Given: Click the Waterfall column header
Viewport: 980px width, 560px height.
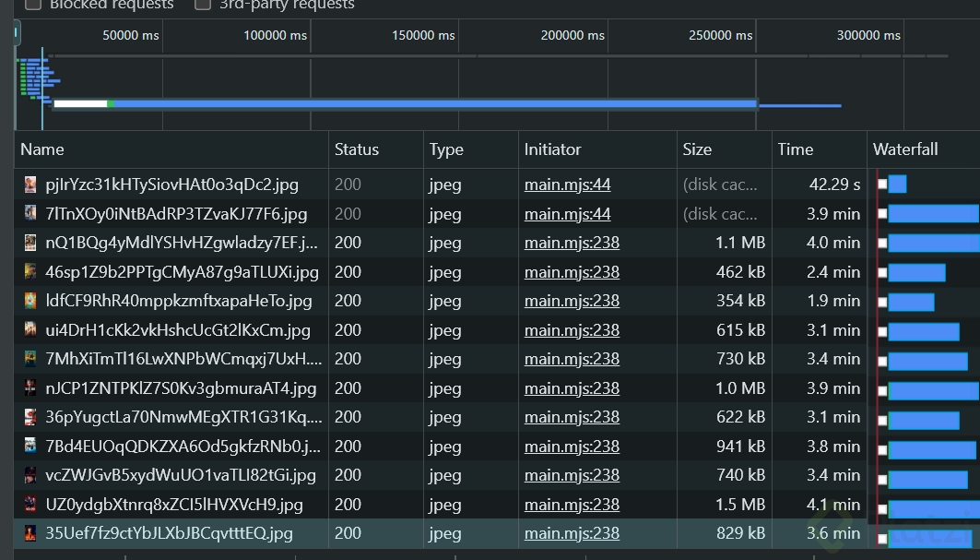Looking at the screenshot, I should point(905,149).
